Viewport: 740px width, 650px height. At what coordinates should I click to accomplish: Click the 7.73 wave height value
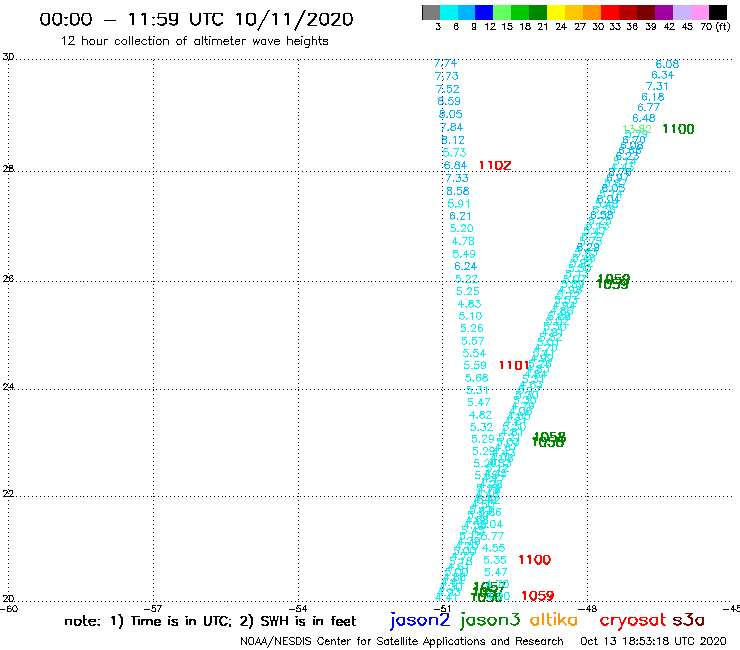pos(446,76)
